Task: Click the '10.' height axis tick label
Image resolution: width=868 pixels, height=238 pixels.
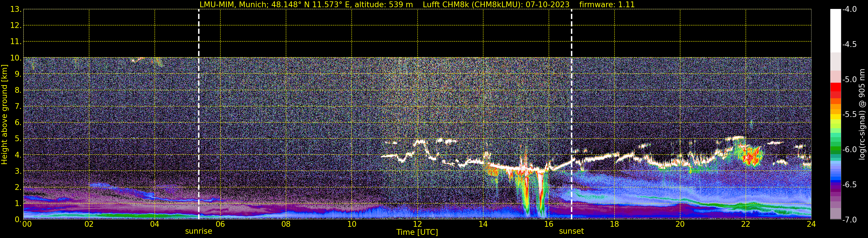Action: point(16,58)
